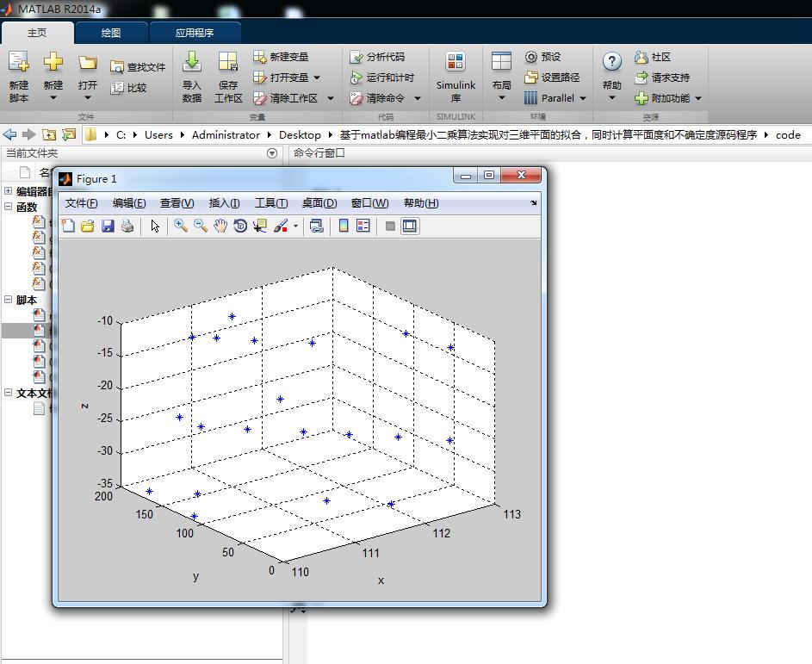Select the 主页 tab
Image resolution: width=812 pixels, height=664 pixels.
pyautogui.click(x=37, y=33)
